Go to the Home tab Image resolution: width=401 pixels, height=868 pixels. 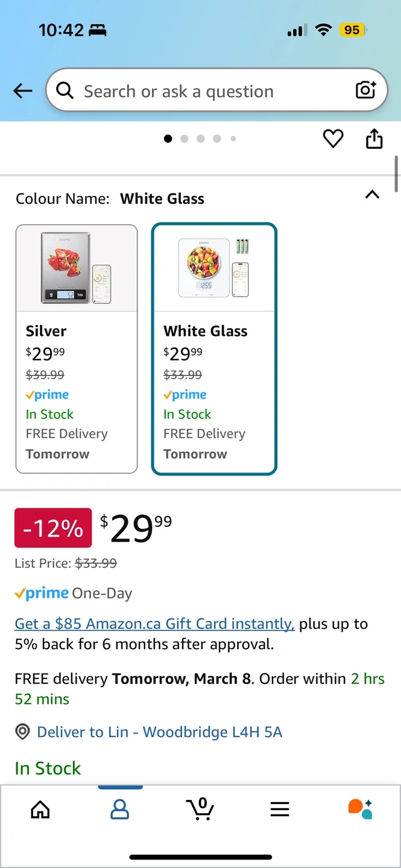(x=40, y=809)
